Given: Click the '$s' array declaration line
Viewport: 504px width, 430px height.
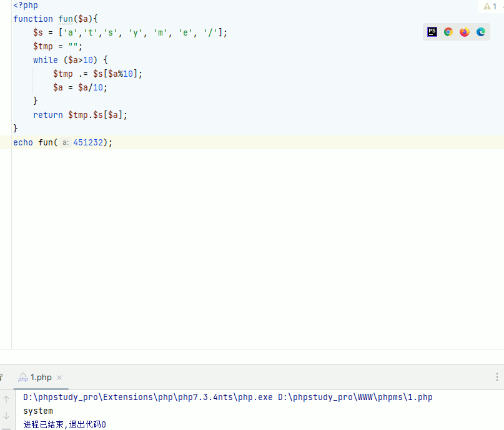Looking at the screenshot, I should click(x=130, y=32).
